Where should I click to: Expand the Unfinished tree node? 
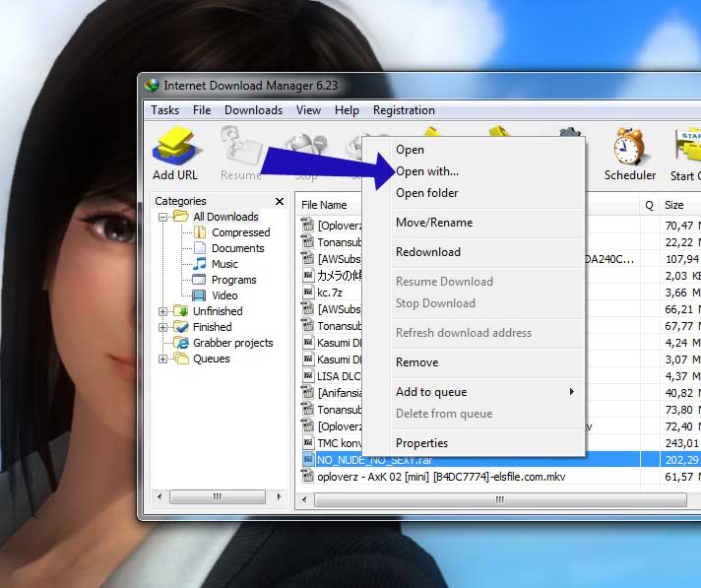click(x=163, y=311)
